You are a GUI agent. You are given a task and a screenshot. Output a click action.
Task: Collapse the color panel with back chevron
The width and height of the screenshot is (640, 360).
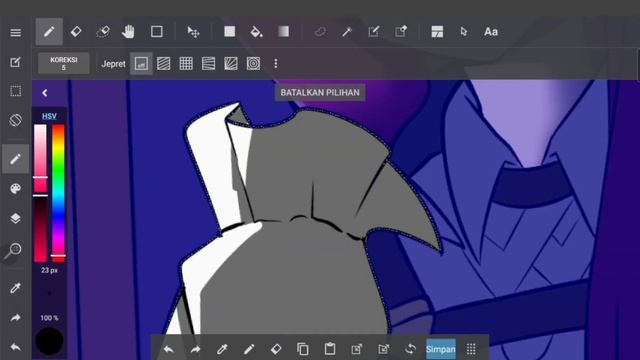[44, 93]
